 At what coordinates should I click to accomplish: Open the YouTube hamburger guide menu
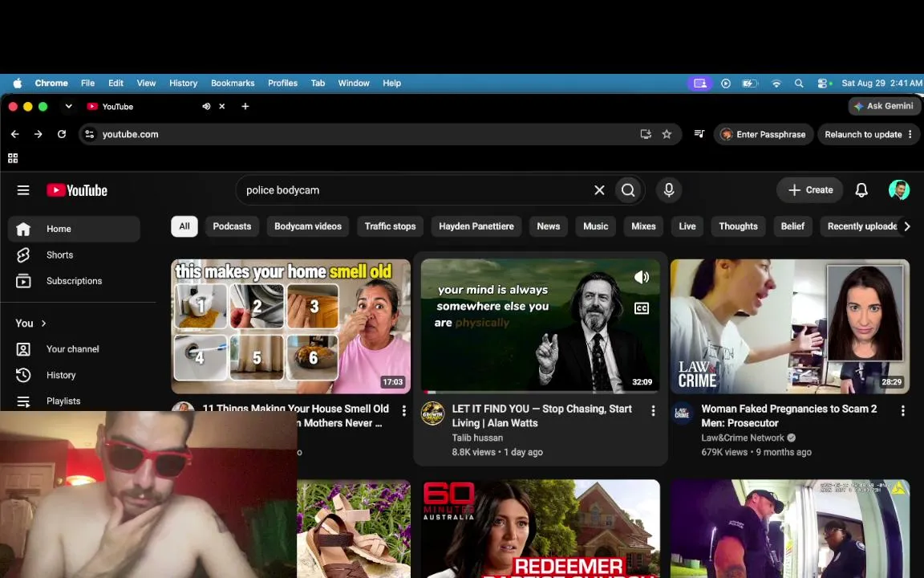coord(23,190)
